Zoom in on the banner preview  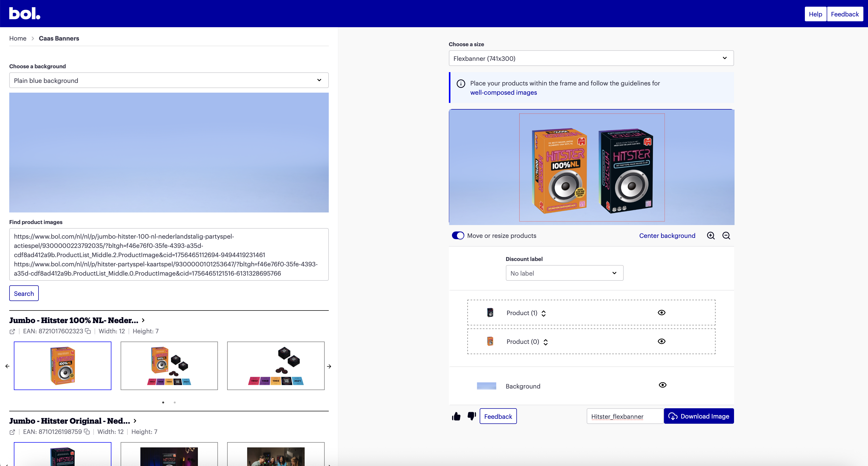pyautogui.click(x=711, y=236)
